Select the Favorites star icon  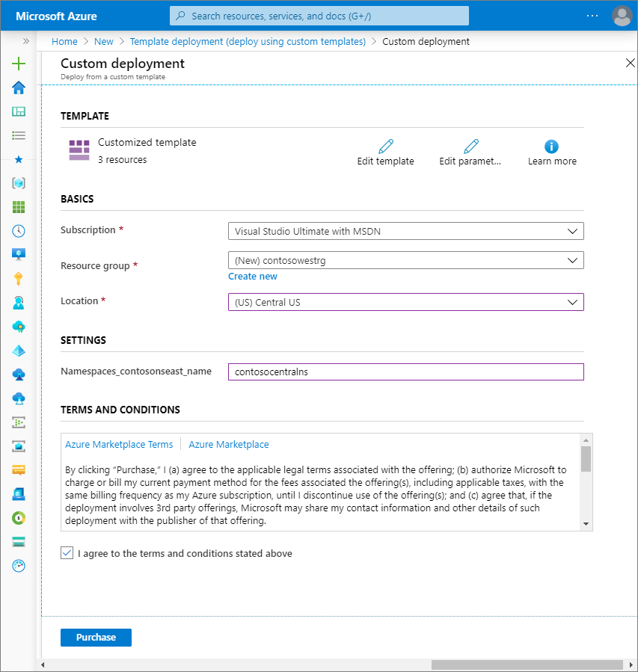tap(18, 159)
